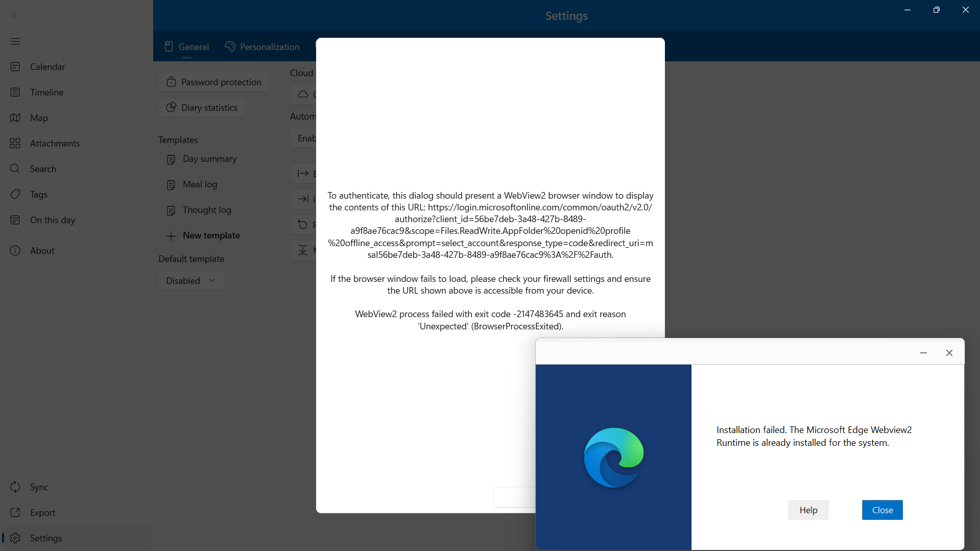Click the restore circular arrow icon button
This screenshot has width=980, height=551.
click(303, 225)
